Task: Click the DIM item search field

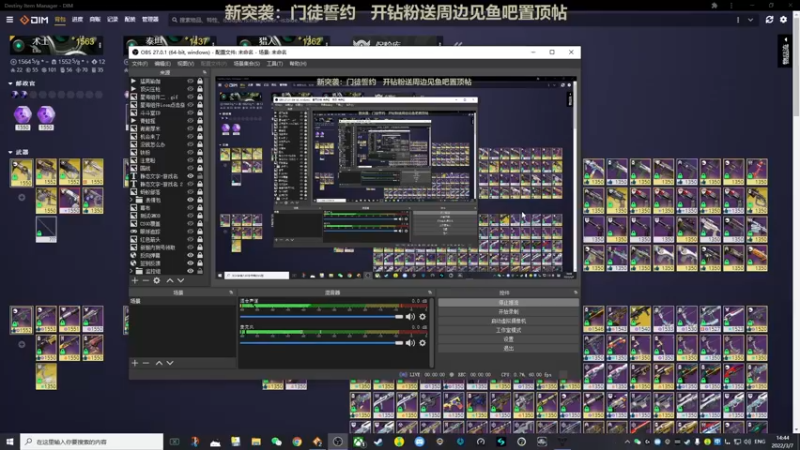Action: pos(449,20)
